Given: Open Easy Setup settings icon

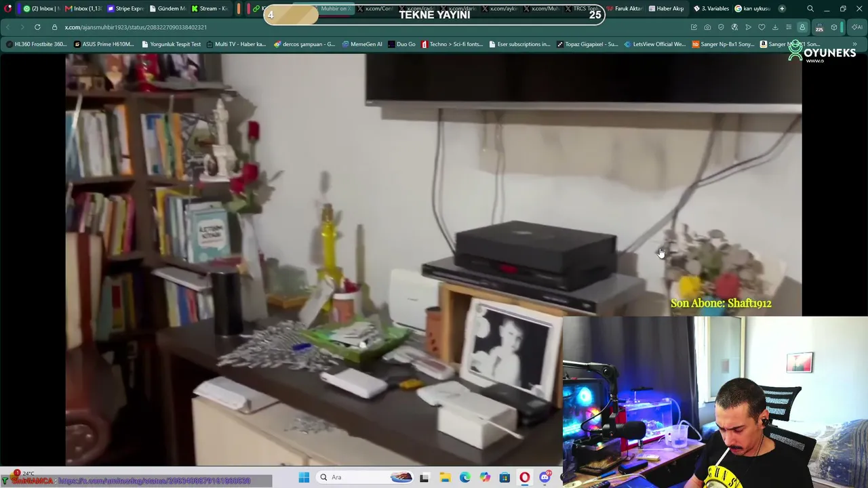Looking at the screenshot, I should pyautogui.click(x=789, y=27).
